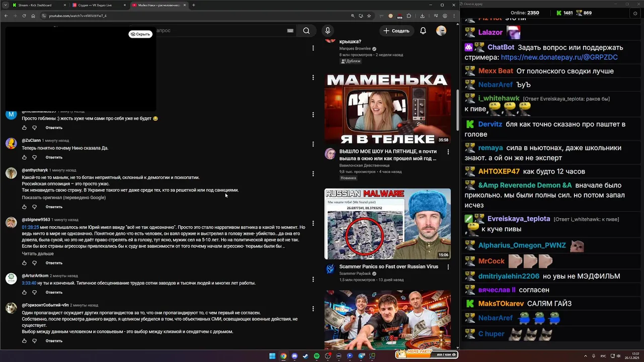Open options menu for @ArturArtkom comment
Image resolution: width=644 pixels, height=362 pixels.
point(313,279)
